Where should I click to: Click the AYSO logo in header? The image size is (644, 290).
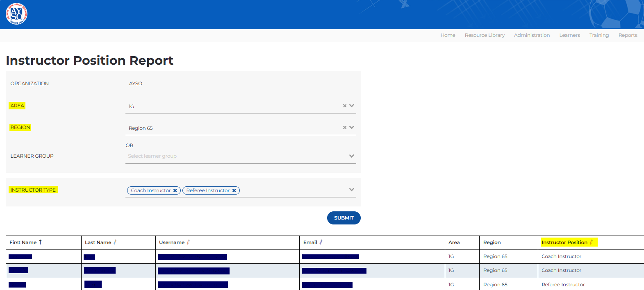tap(16, 14)
